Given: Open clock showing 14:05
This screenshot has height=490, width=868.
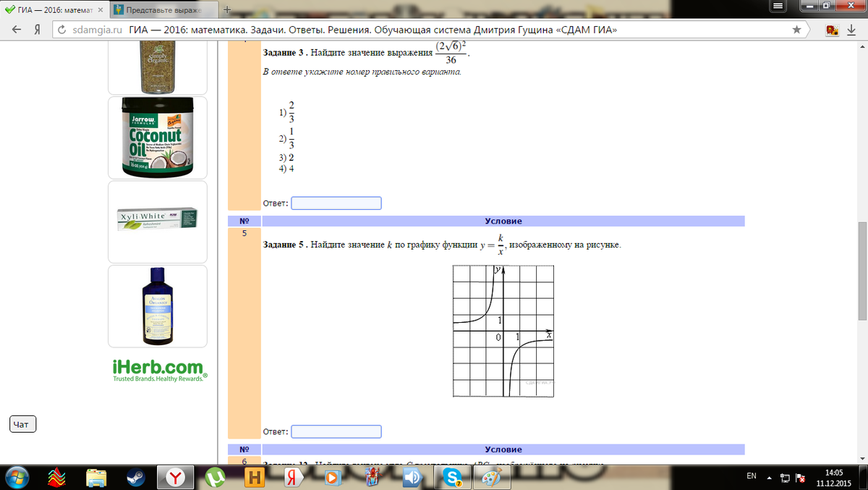Looking at the screenshot, I should [x=834, y=477].
